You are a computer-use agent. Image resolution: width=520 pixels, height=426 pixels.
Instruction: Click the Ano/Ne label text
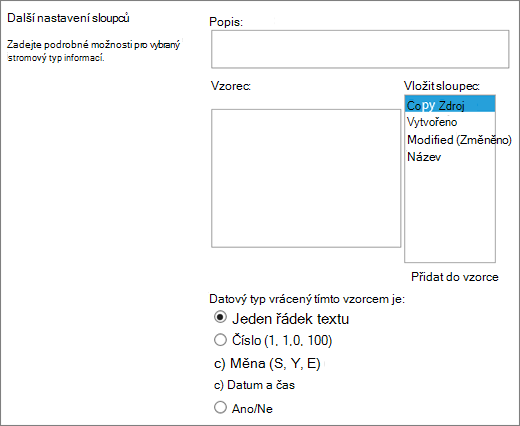[x=252, y=409]
